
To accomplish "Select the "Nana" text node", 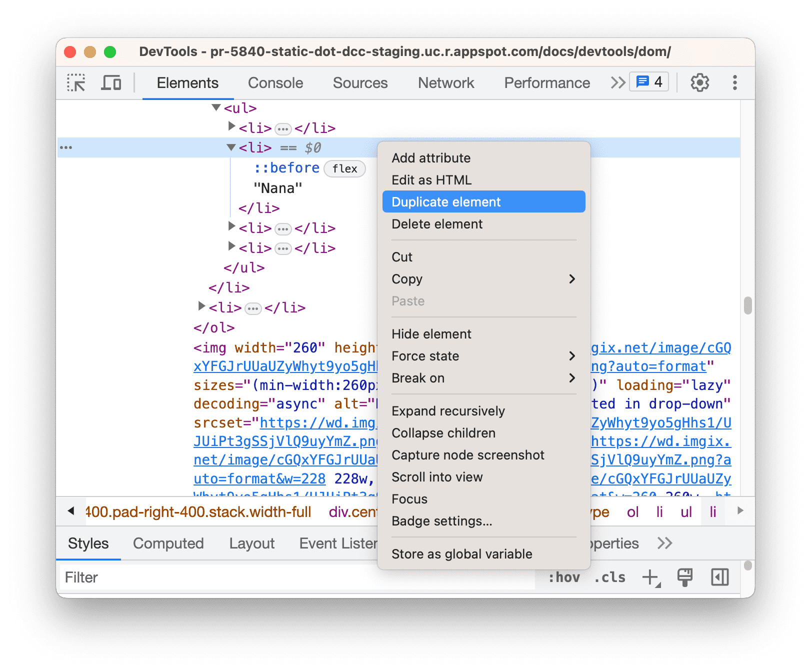I will point(278,188).
